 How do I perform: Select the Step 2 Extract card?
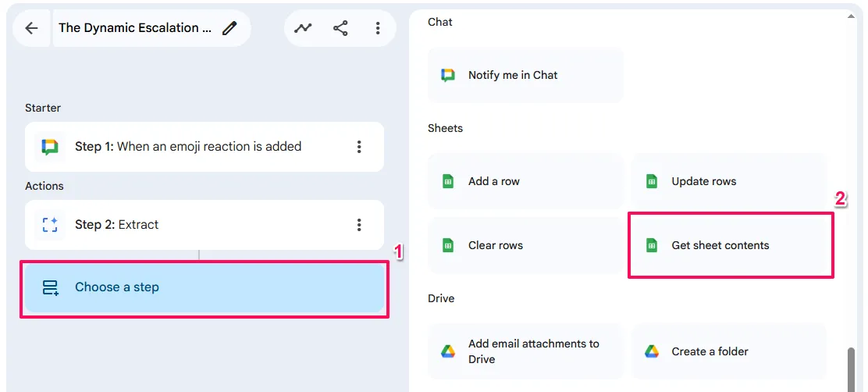point(187,225)
